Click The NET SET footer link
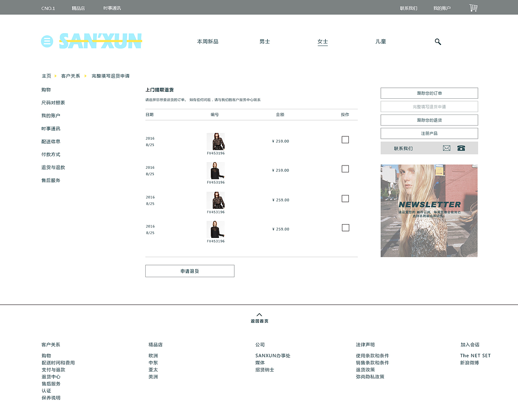 click(x=475, y=356)
